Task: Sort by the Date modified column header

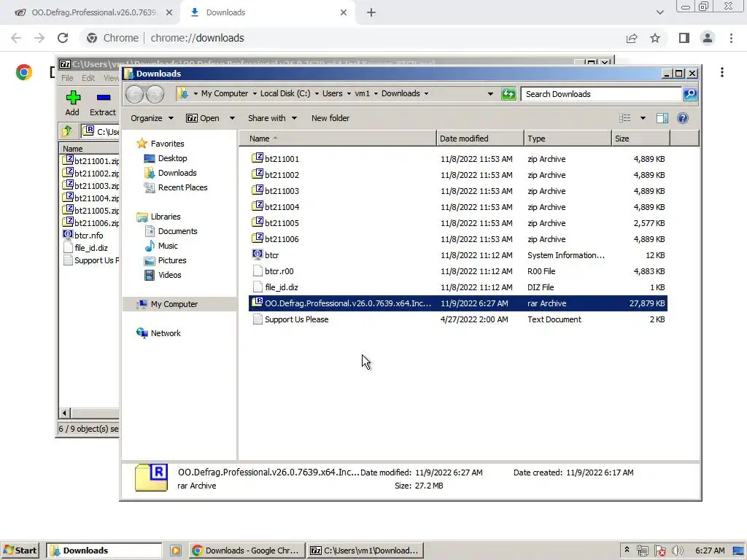Action: click(x=480, y=139)
